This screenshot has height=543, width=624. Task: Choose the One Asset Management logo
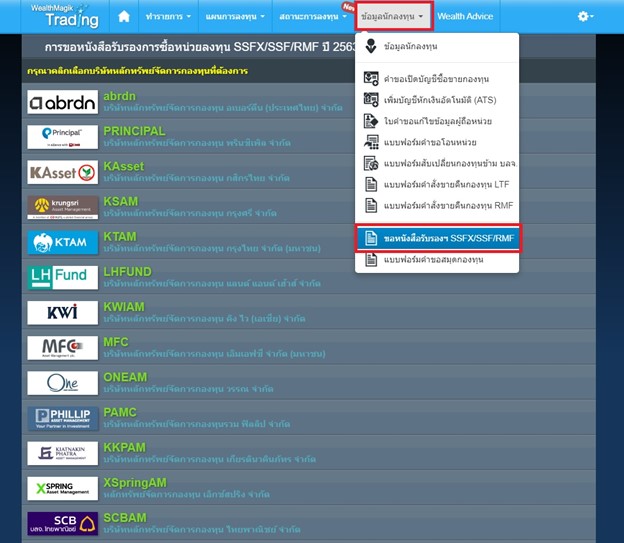tap(62, 383)
